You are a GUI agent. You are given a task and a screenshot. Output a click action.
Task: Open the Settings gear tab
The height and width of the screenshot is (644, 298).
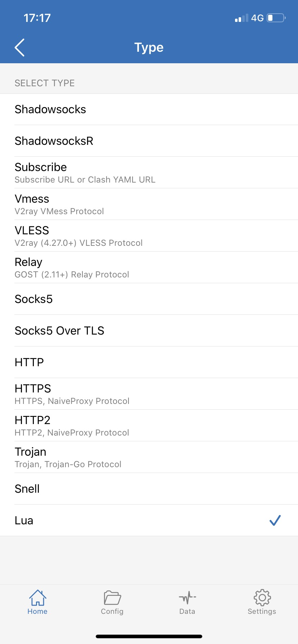262,602
